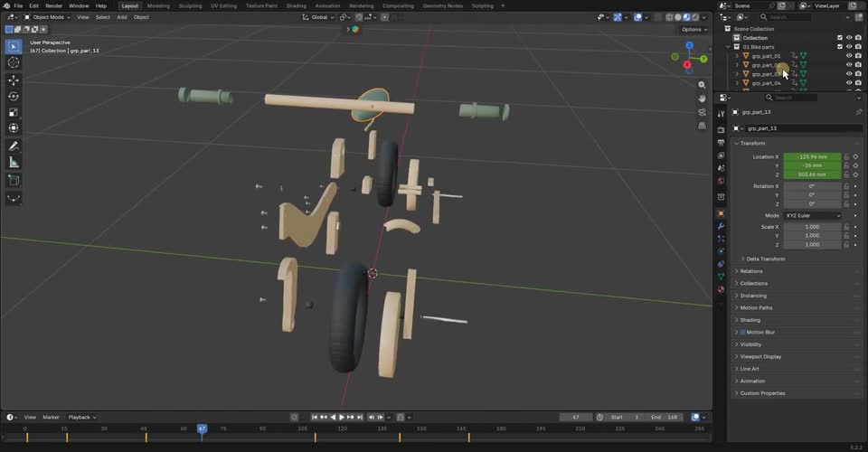Toggle snapping magnet in header
This screenshot has height=452, width=868.
pyautogui.click(x=359, y=17)
